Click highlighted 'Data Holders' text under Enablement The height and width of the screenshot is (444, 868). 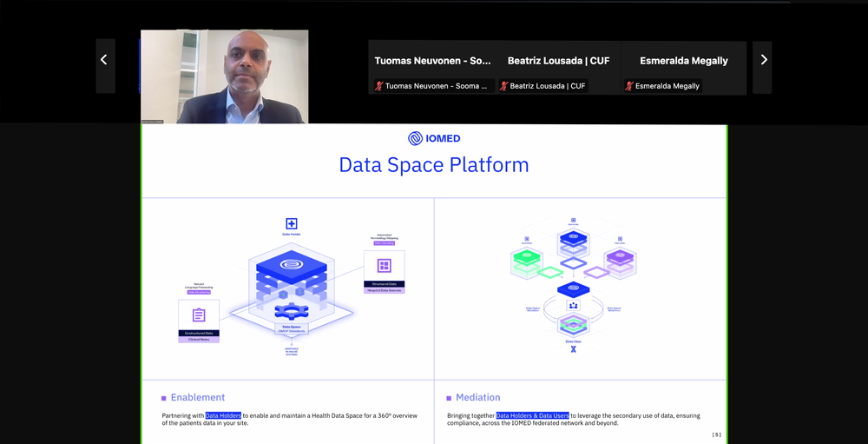pos(223,416)
